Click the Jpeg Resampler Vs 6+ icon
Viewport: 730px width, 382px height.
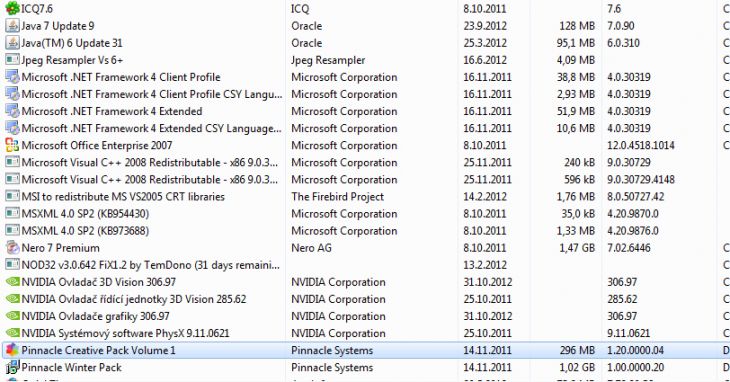coord(12,60)
